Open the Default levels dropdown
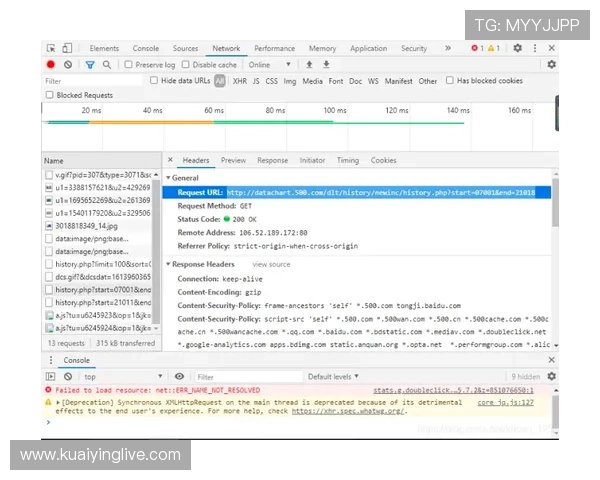Screen dimensions: 600x480 coord(335,377)
